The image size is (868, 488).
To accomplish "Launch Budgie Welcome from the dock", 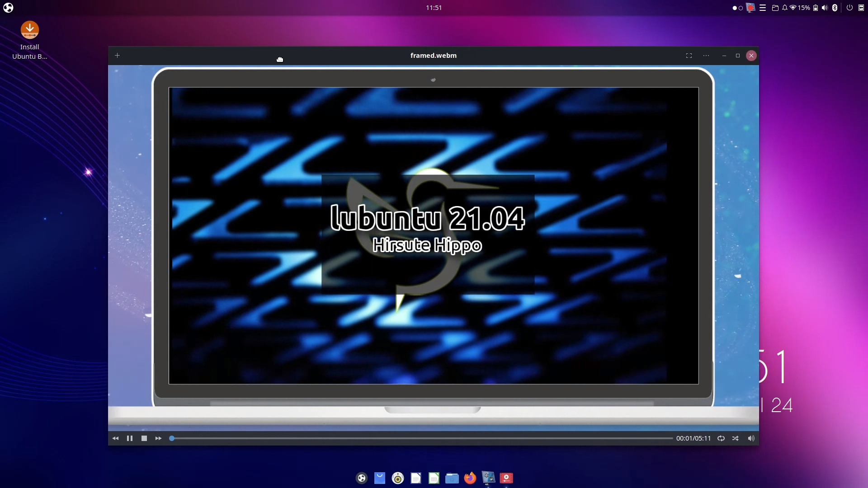I will tap(362, 478).
